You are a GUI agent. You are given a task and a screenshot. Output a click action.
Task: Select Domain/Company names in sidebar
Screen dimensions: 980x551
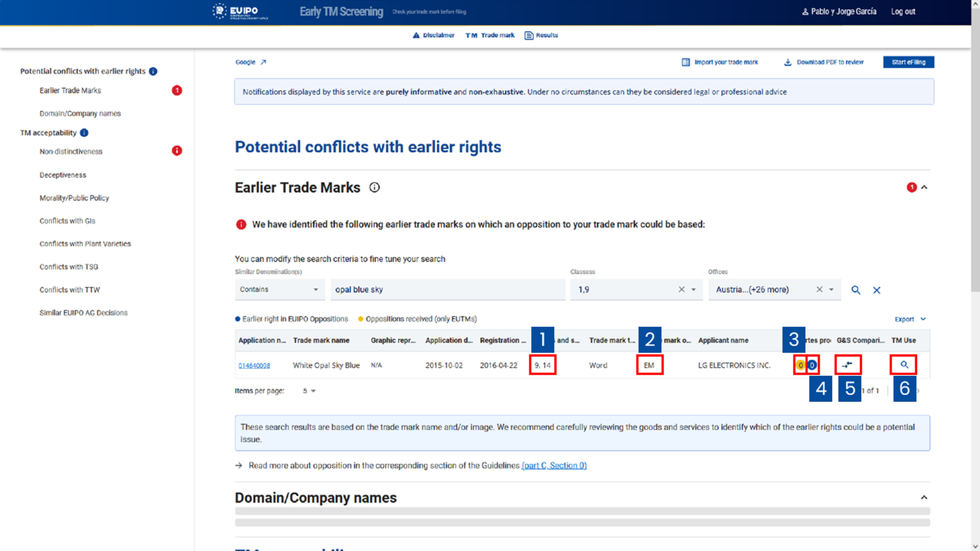tap(80, 113)
